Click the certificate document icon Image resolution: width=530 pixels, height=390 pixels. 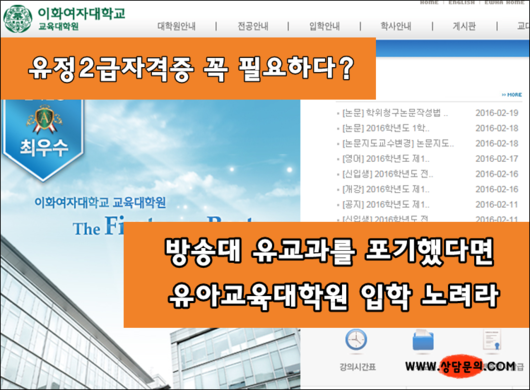(492, 341)
